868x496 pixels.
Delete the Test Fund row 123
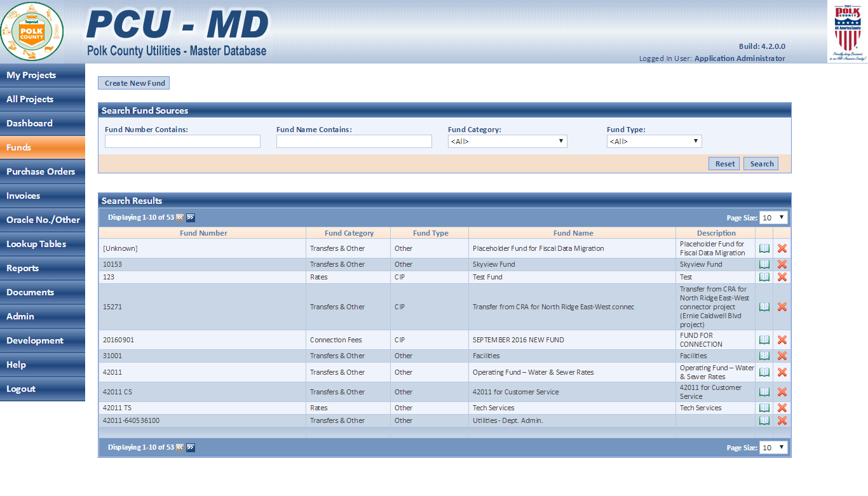782,277
